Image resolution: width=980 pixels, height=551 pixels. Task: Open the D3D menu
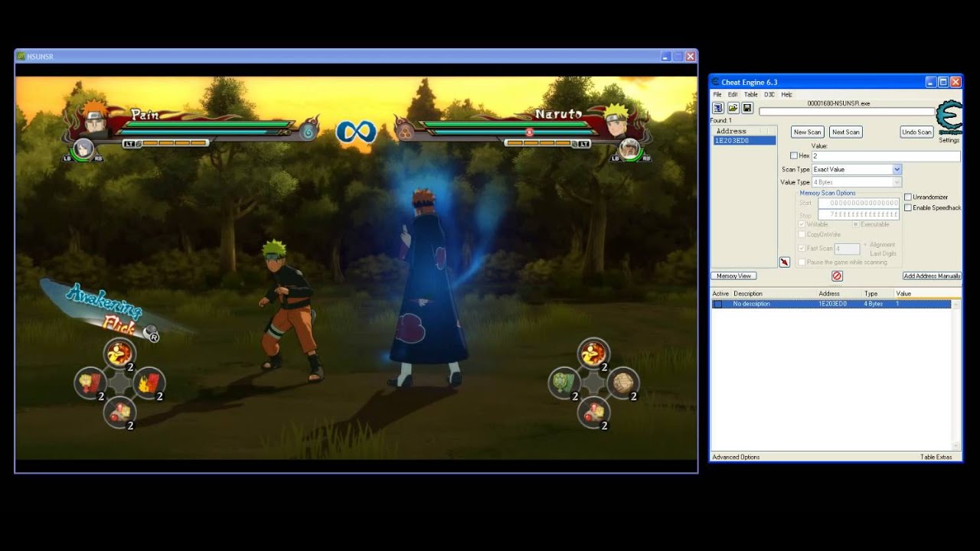pos(769,94)
